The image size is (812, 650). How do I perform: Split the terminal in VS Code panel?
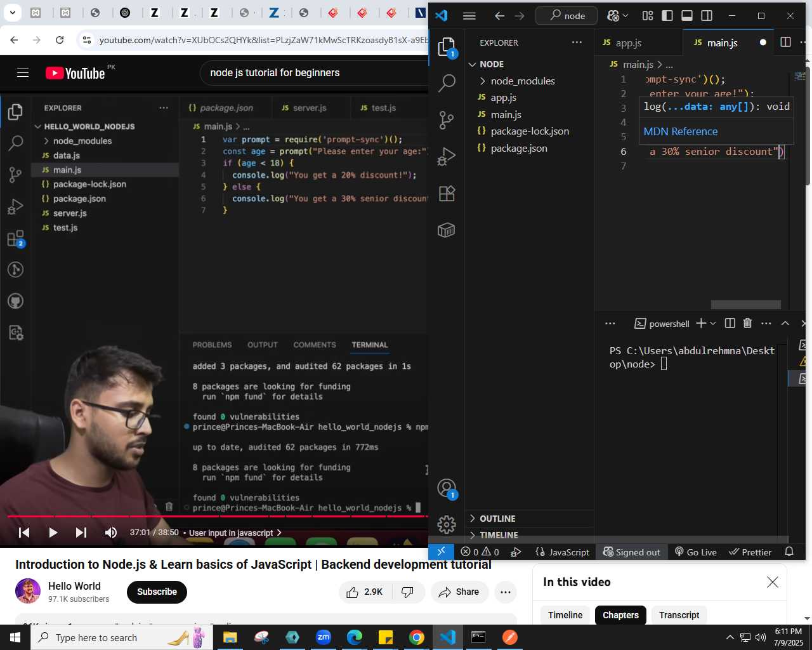click(x=730, y=323)
